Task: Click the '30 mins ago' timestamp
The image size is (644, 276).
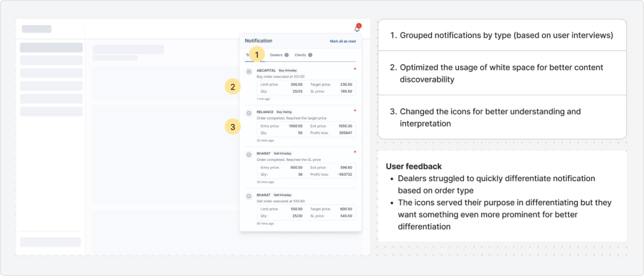Action: [x=265, y=182]
